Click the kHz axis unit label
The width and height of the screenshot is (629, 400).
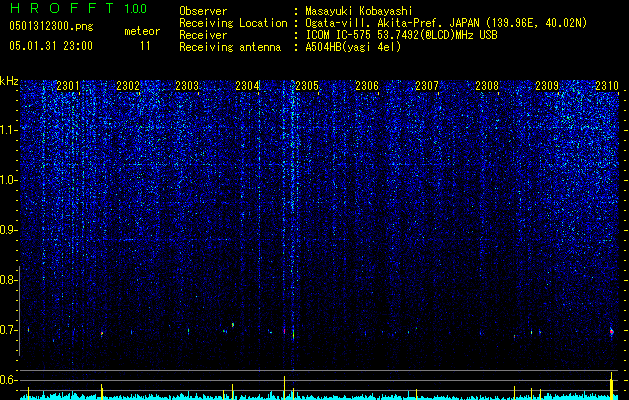(9, 81)
